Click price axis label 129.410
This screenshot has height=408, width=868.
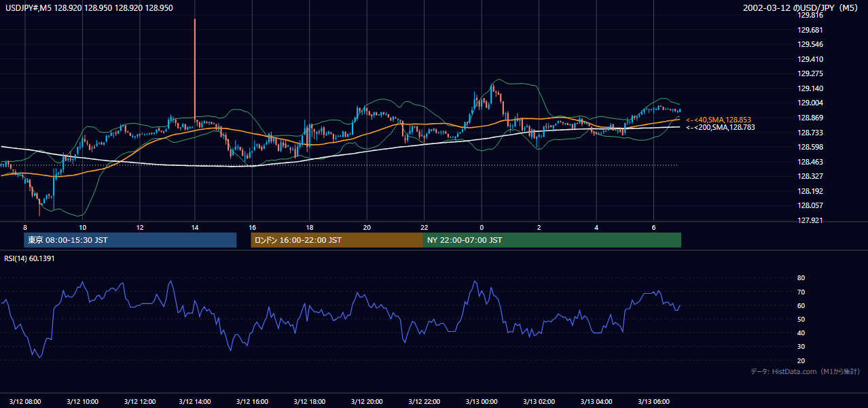pyautogui.click(x=810, y=59)
